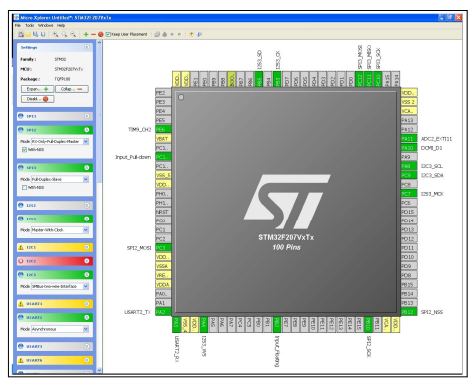This screenshot has height=384, width=476.
Task: Click the warning icon on I2C1 panel
Action: click(21, 247)
